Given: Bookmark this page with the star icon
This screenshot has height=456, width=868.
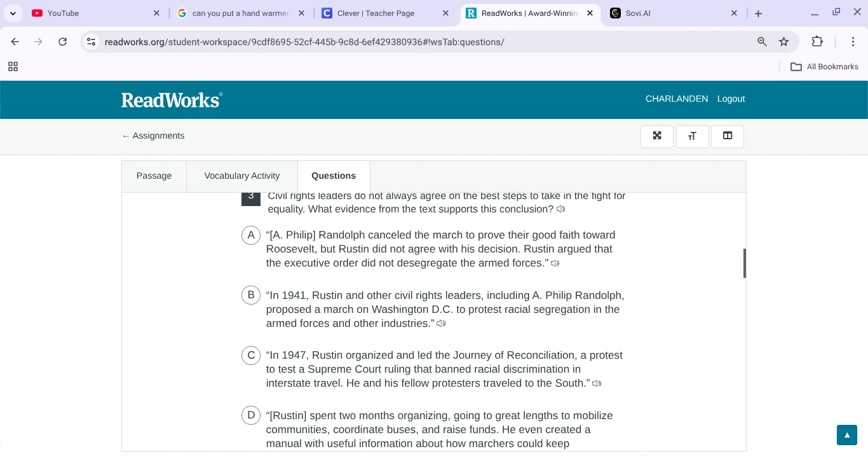Looking at the screenshot, I should coord(783,42).
